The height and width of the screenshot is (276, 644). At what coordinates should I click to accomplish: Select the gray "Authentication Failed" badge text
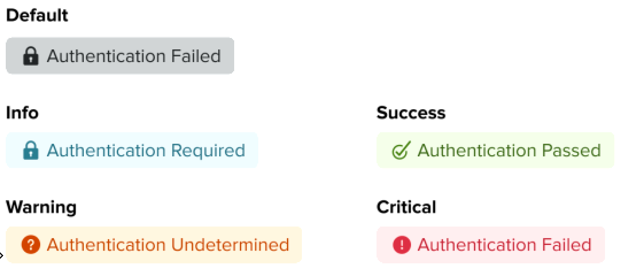click(x=134, y=56)
